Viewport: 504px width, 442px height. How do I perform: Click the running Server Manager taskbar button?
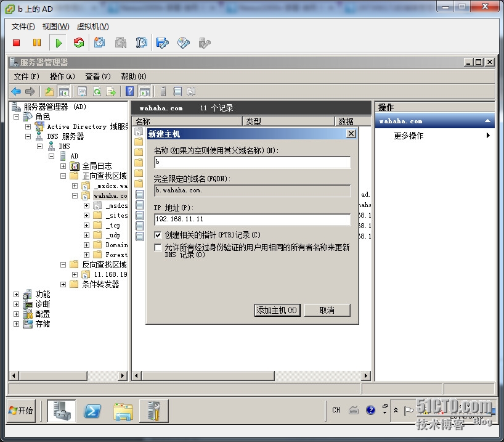(x=153, y=411)
